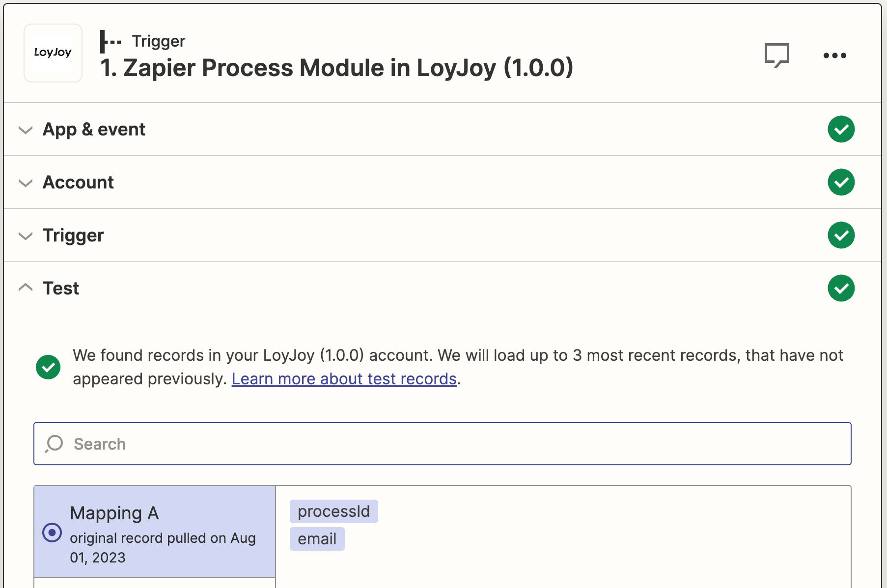
Task: Click the step title Zapier Process Module
Action: coord(336,68)
